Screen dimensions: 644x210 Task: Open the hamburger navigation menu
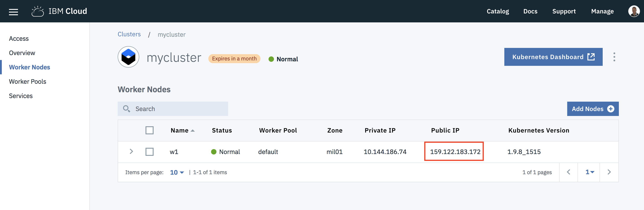[13, 12]
